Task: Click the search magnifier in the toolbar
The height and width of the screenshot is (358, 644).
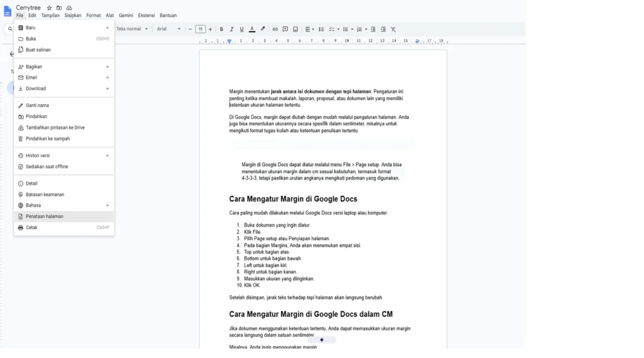Action: click(x=10, y=29)
